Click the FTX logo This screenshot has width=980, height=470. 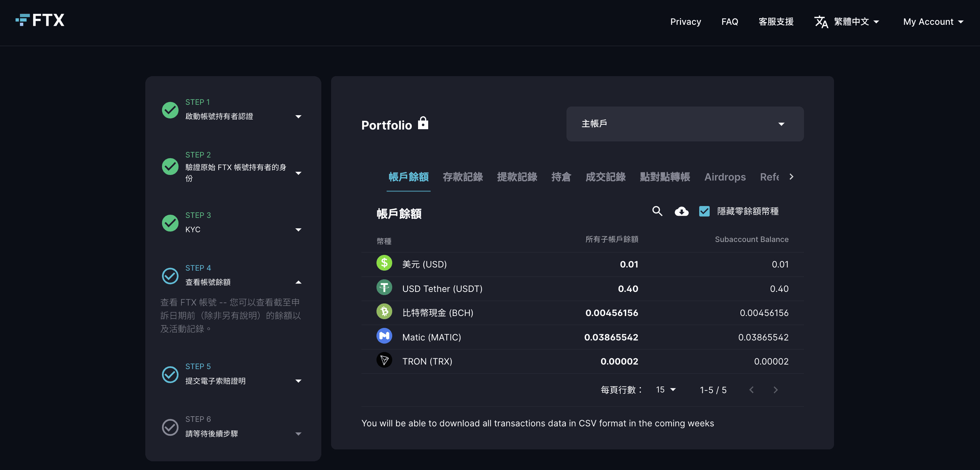(x=40, y=20)
